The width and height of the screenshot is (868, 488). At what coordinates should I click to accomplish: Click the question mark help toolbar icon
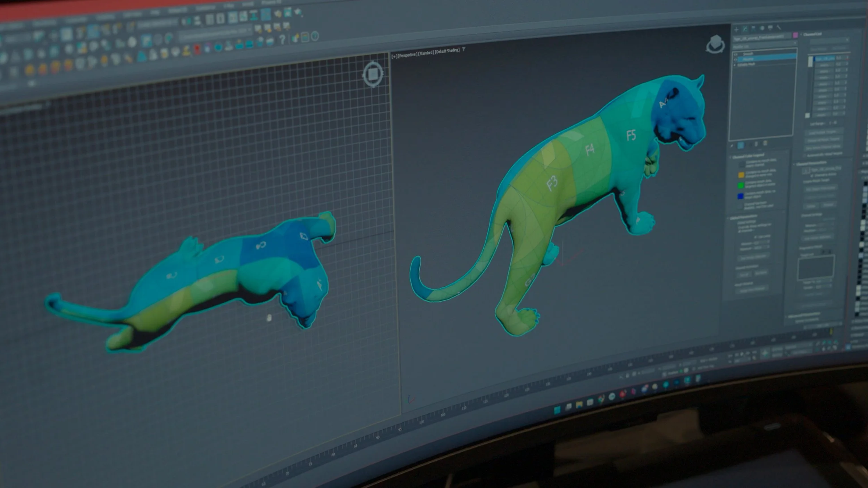(x=282, y=40)
